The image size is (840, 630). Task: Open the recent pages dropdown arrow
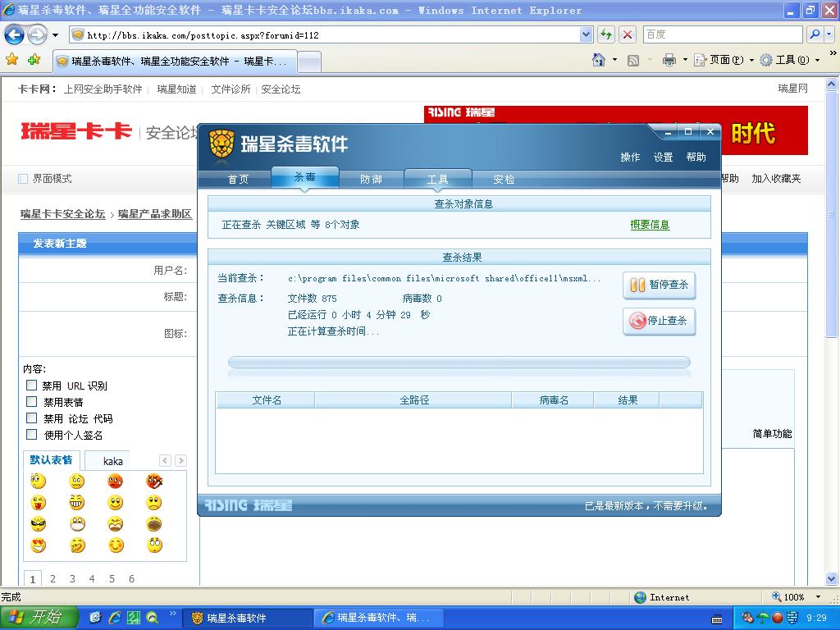(55, 35)
